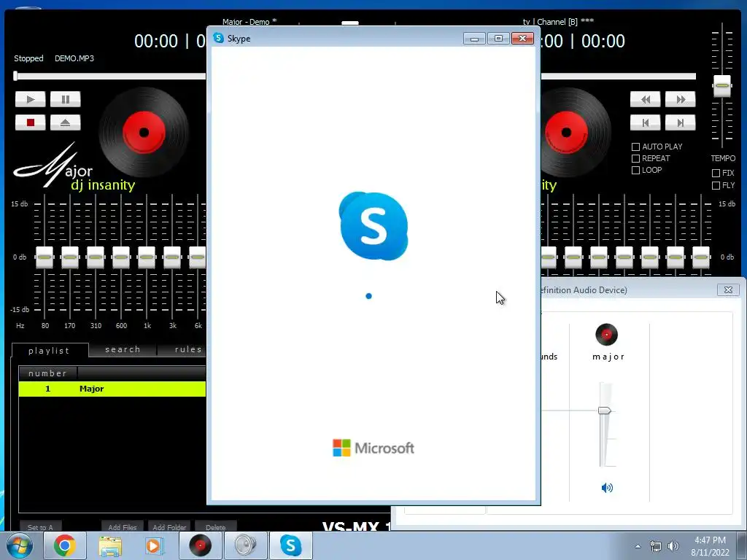Close the Skype window
Image resolution: width=747 pixels, height=560 pixels.
point(522,39)
